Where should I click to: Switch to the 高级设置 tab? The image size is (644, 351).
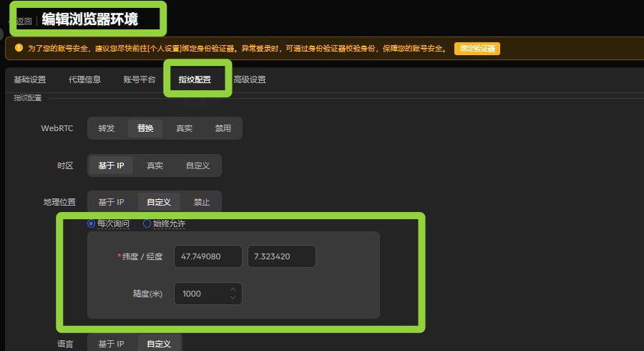click(x=250, y=80)
